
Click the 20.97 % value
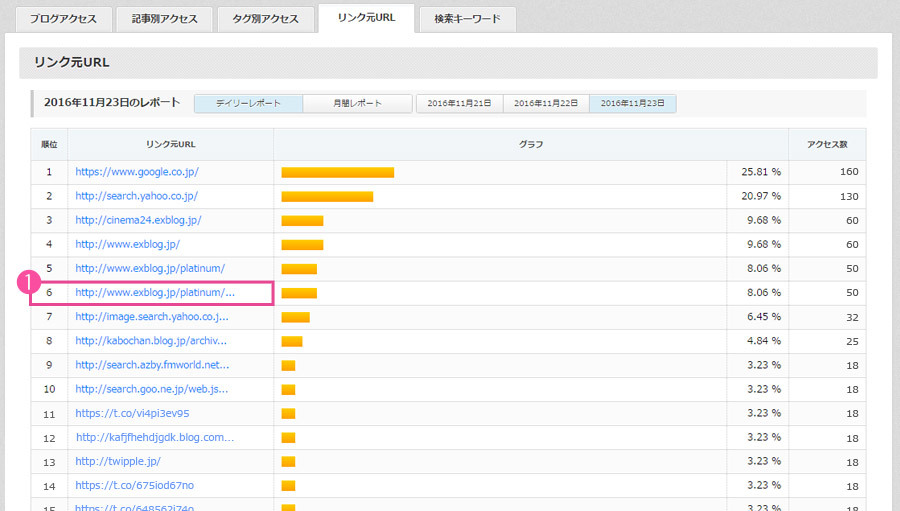tap(761, 196)
